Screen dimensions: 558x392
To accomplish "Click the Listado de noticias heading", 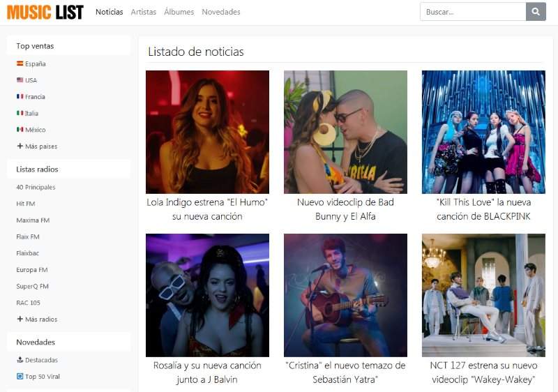I will (x=196, y=52).
